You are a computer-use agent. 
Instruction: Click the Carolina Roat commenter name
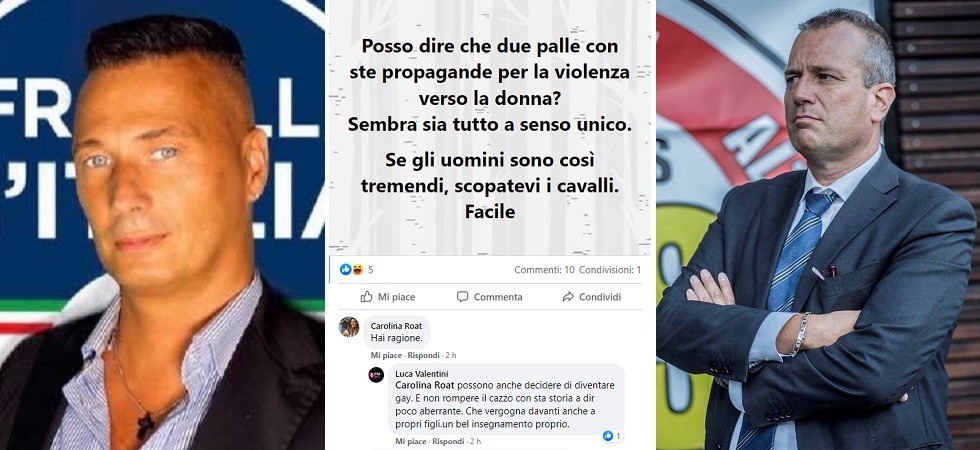[x=396, y=326]
